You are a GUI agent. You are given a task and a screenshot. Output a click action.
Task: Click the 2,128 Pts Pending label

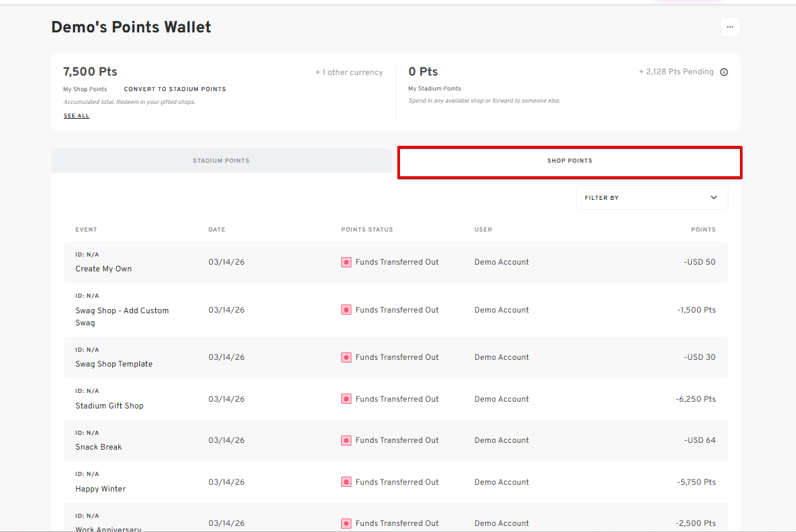pos(676,72)
